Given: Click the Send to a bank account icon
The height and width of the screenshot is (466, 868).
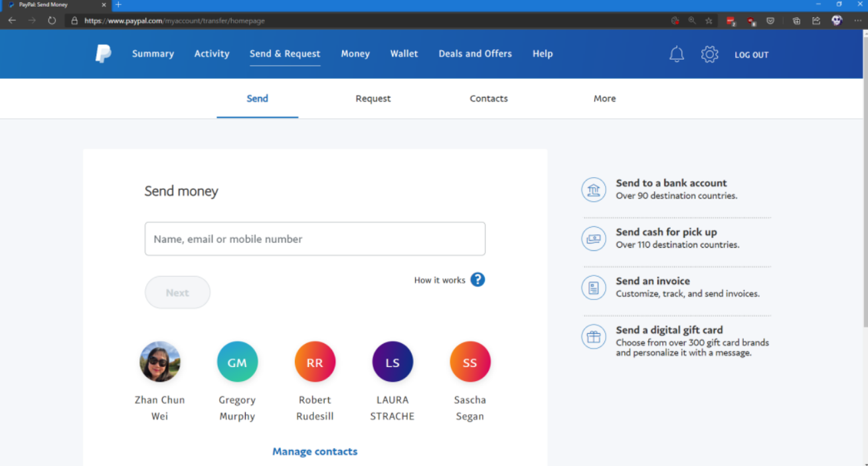Looking at the screenshot, I should pyautogui.click(x=594, y=190).
